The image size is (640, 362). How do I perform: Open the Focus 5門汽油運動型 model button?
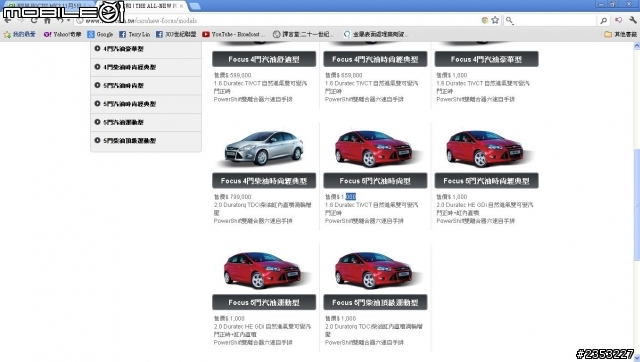(264, 302)
